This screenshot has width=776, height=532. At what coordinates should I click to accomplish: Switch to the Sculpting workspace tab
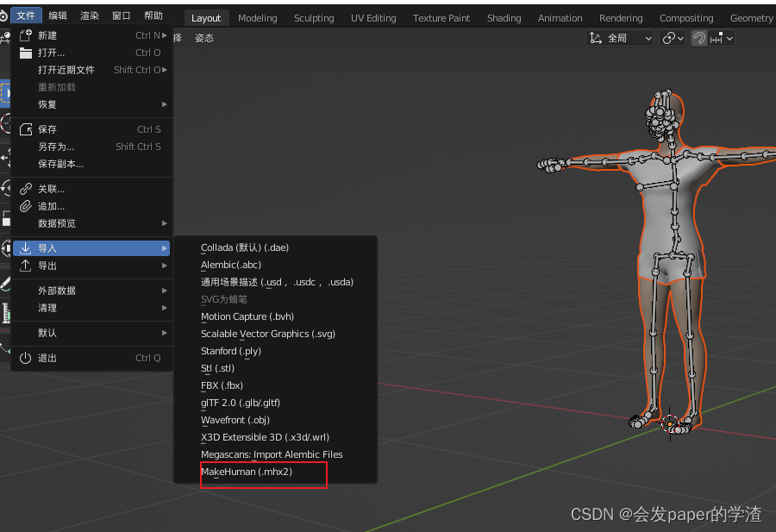point(314,18)
